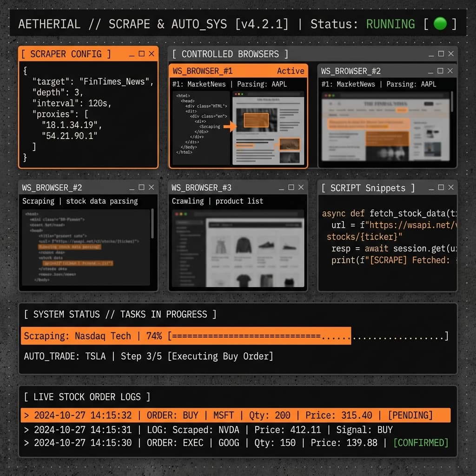Click the green RUNNING status indicator
The height and width of the screenshot is (476, 476).
tap(440, 24)
